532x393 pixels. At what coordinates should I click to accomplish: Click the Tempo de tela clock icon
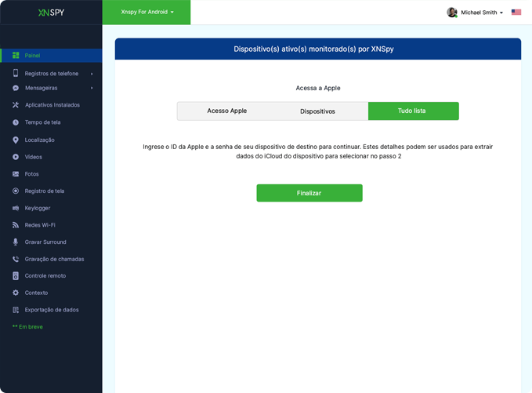(16, 122)
